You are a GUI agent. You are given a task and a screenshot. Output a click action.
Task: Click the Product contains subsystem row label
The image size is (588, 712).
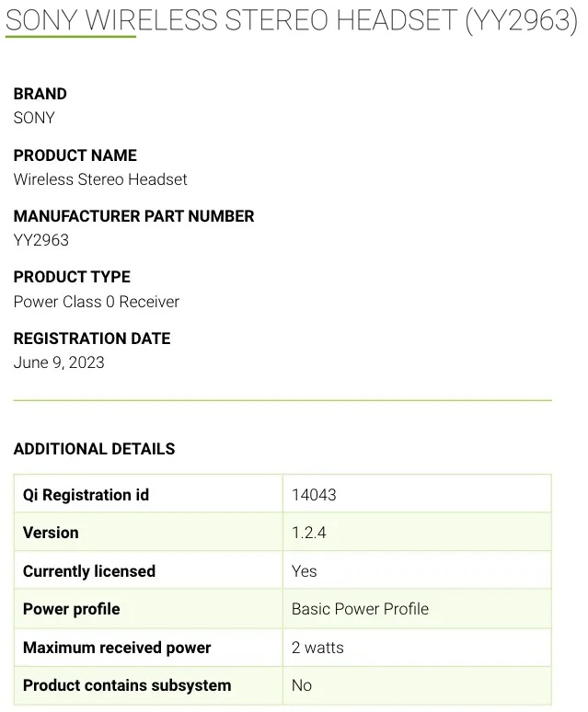[x=127, y=685]
